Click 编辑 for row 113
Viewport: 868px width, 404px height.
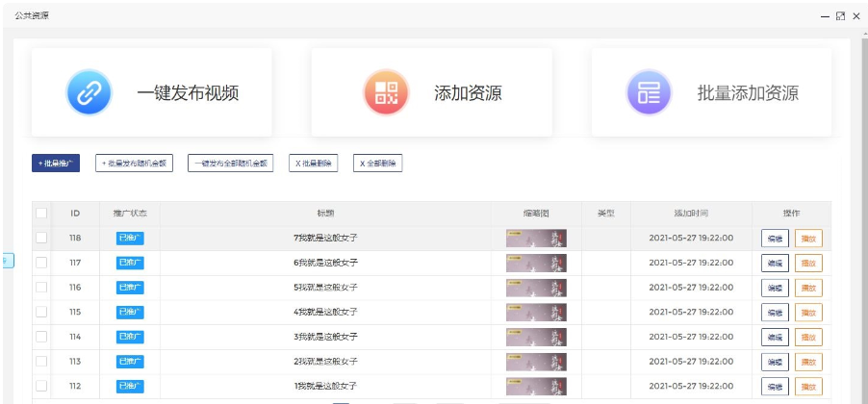(775, 362)
